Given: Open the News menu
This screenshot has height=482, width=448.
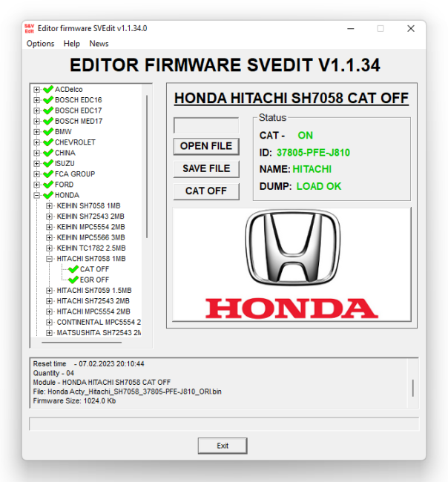Looking at the screenshot, I should tap(99, 43).
